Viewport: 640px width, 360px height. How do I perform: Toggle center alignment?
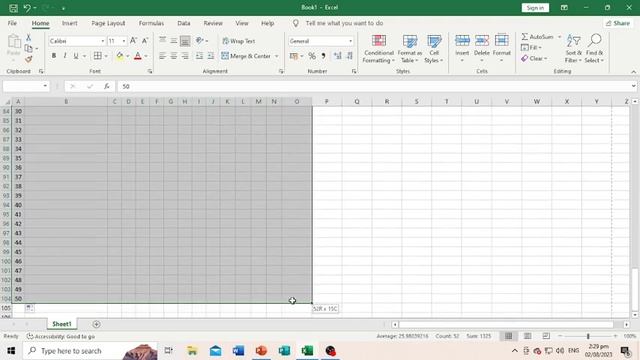173,56
